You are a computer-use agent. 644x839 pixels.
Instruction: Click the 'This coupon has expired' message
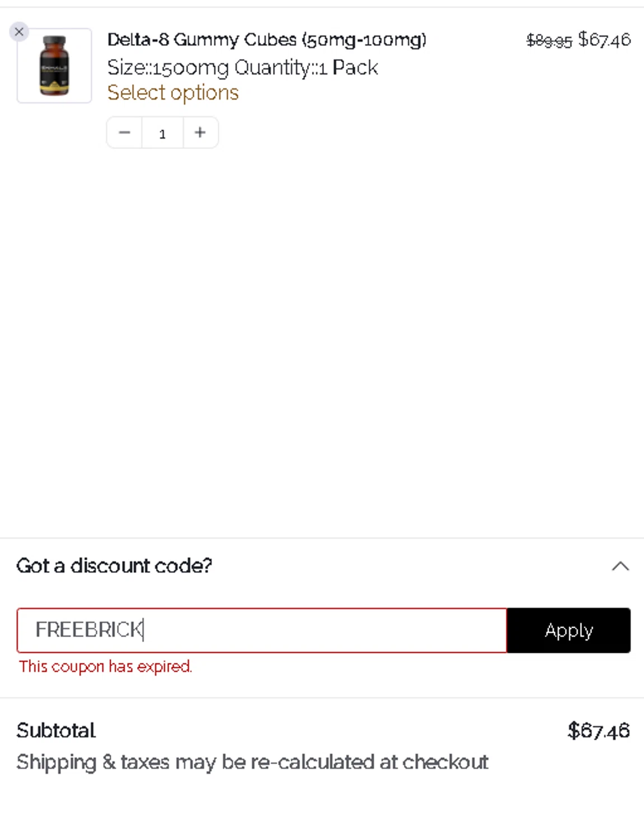point(105,666)
